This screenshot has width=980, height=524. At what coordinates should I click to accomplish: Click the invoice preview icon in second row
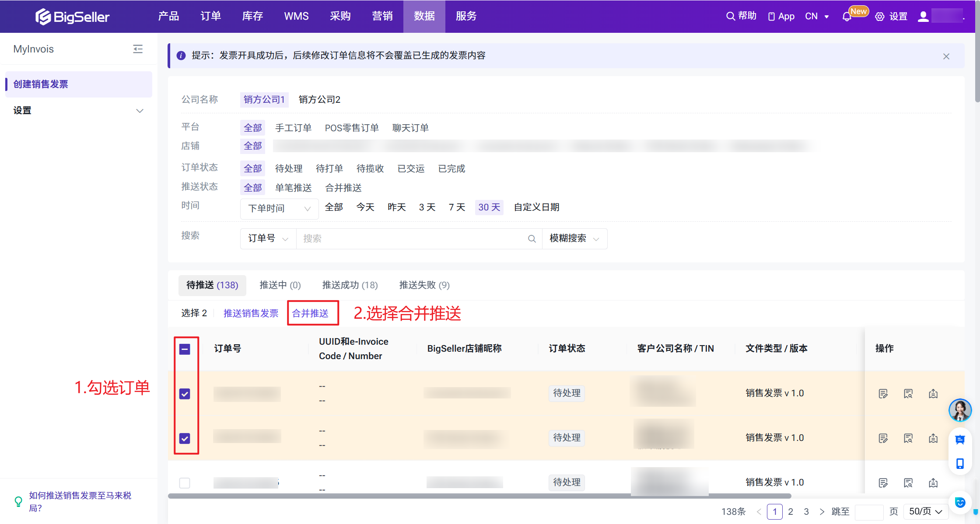click(908, 438)
